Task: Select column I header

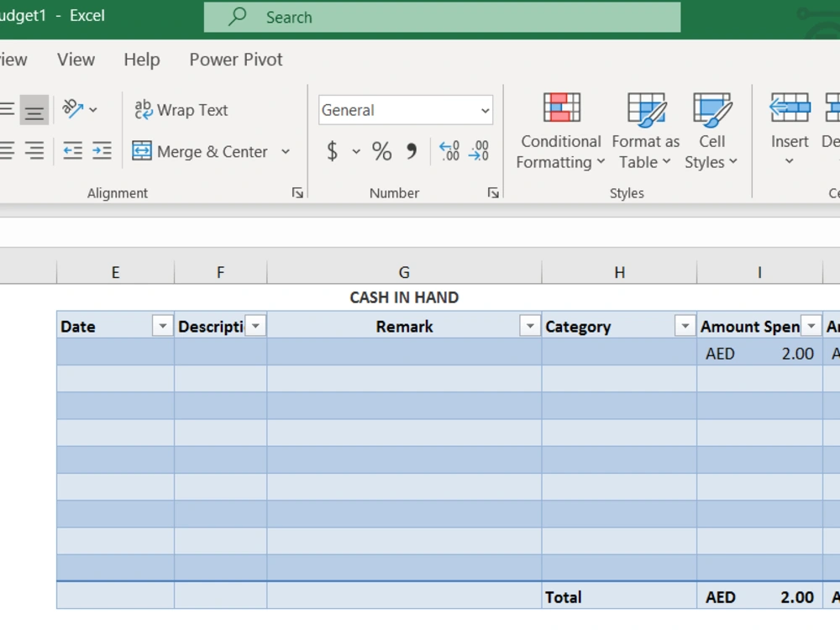Action: (x=759, y=272)
